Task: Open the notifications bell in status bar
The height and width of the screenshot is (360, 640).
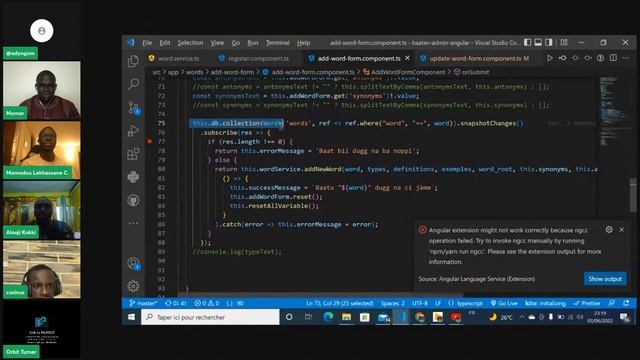Action: (626, 303)
